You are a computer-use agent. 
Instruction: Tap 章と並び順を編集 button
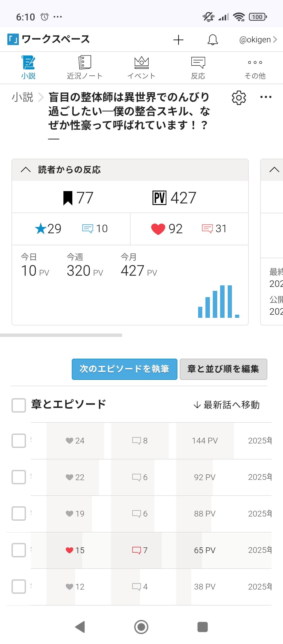223,369
